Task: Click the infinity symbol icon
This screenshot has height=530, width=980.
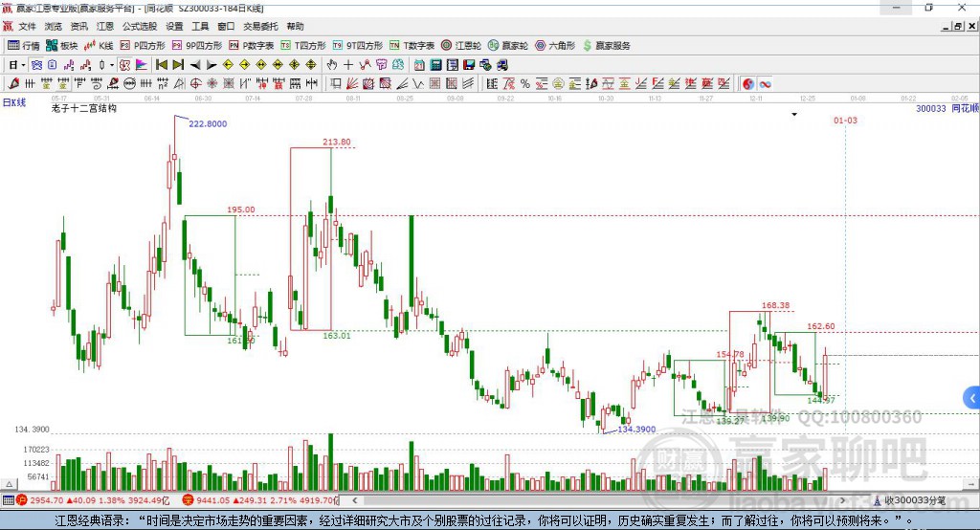Action: [x=765, y=84]
